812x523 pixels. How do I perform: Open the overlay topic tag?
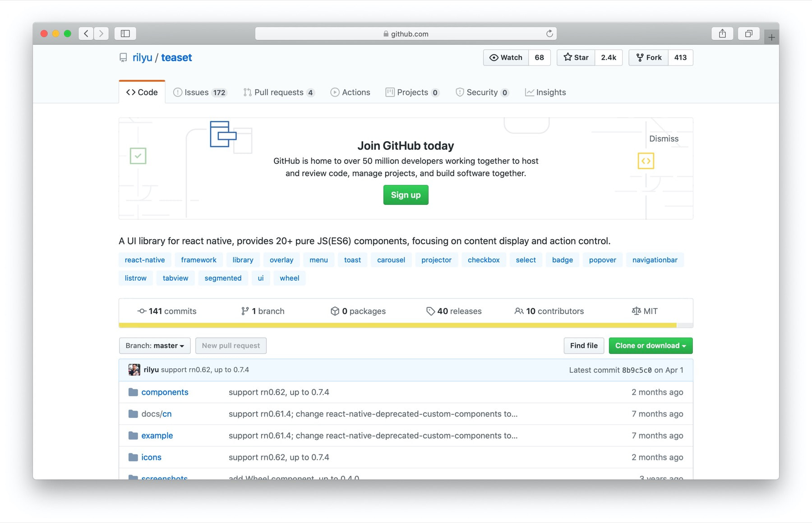click(281, 260)
